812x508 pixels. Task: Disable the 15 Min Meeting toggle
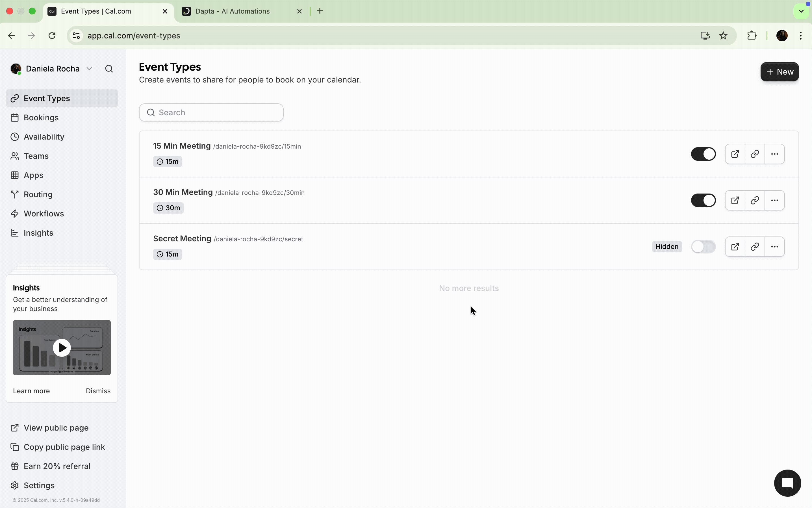[703, 154]
